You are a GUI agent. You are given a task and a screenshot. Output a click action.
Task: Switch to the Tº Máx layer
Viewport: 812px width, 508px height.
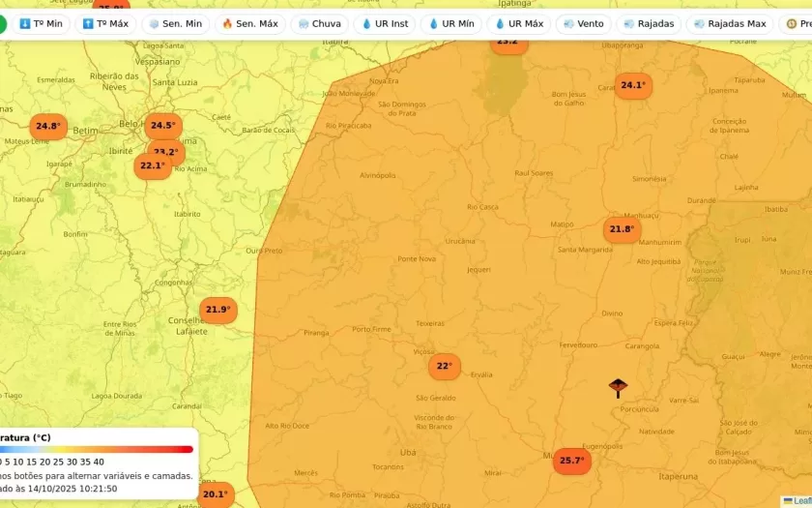pos(105,23)
